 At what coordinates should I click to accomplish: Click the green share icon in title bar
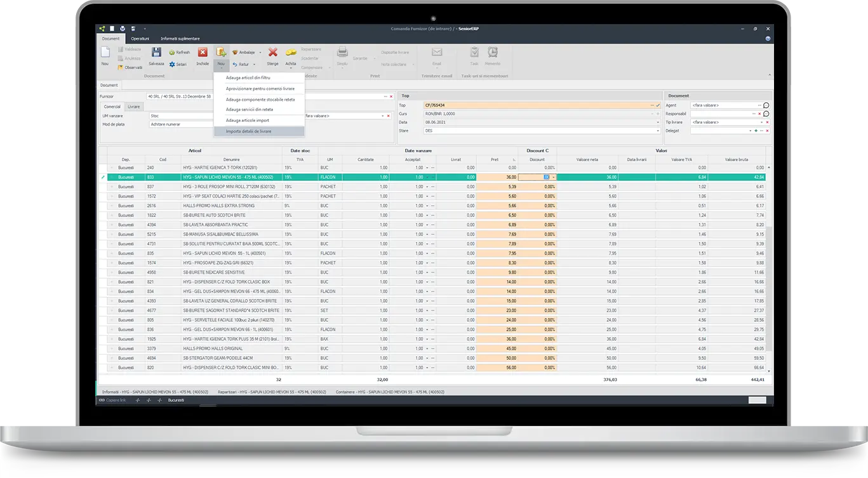[x=102, y=29]
